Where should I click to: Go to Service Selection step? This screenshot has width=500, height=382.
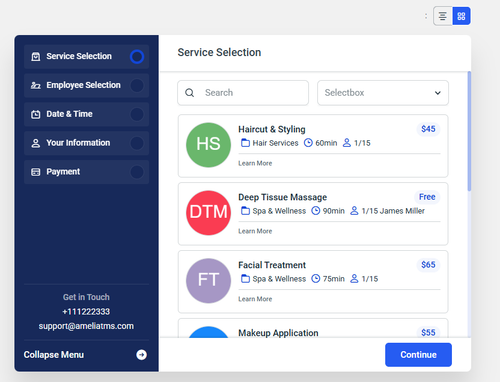86,57
